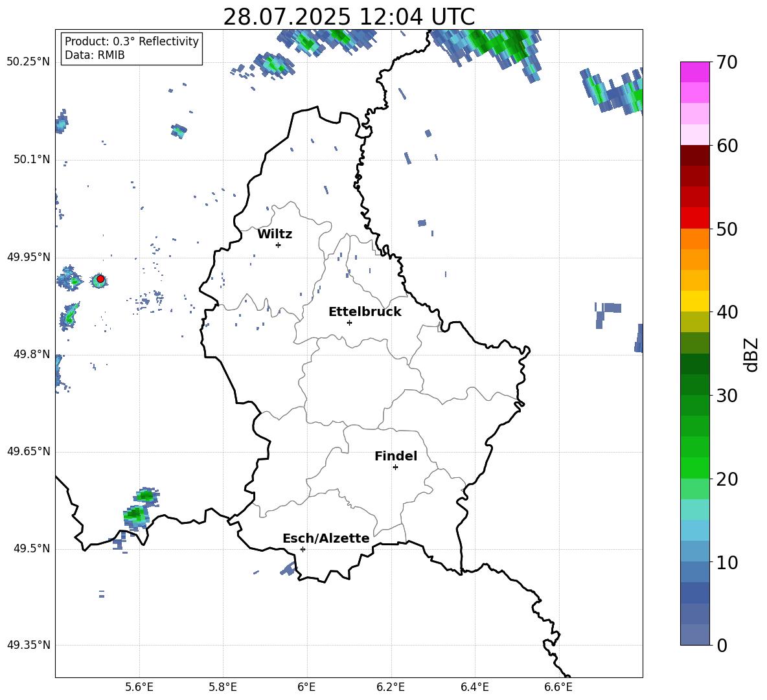This screenshot has width=767, height=700.
Task: Click the Esch/Alzette city label
Action: 326,538
